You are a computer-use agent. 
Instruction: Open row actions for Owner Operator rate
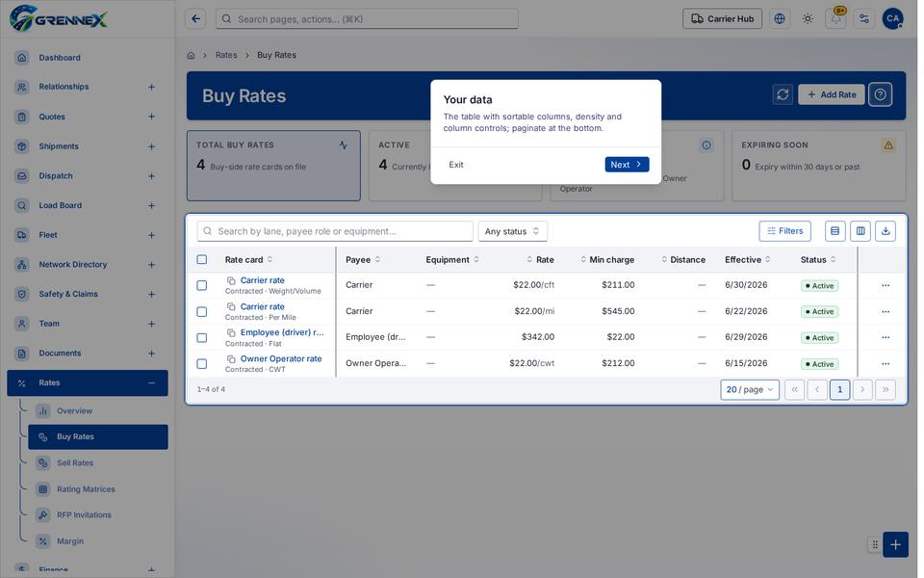point(885,364)
